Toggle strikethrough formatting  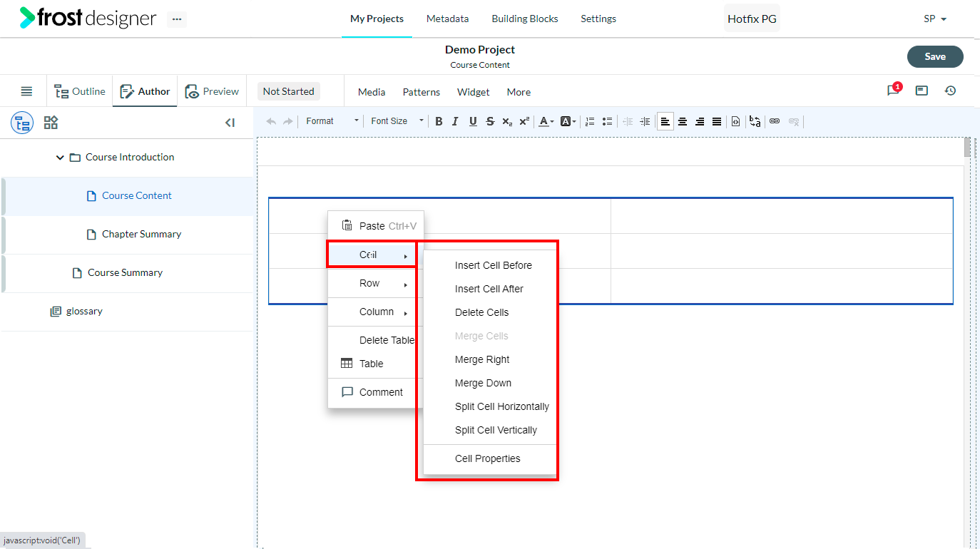pyautogui.click(x=490, y=121)
